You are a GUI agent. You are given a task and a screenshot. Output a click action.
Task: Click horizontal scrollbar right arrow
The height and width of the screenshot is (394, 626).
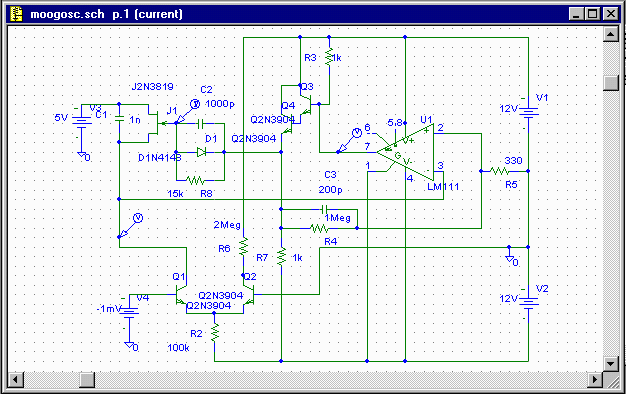click(x=595, y=379)
